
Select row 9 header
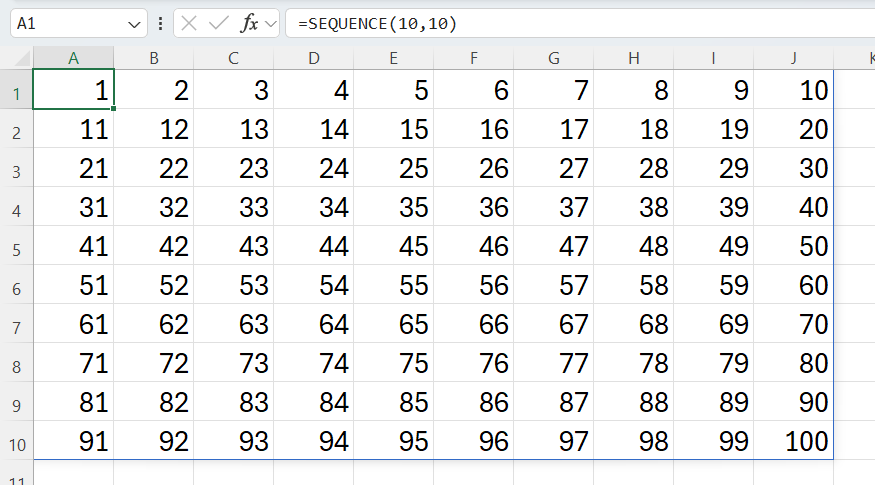click(17, 402)
